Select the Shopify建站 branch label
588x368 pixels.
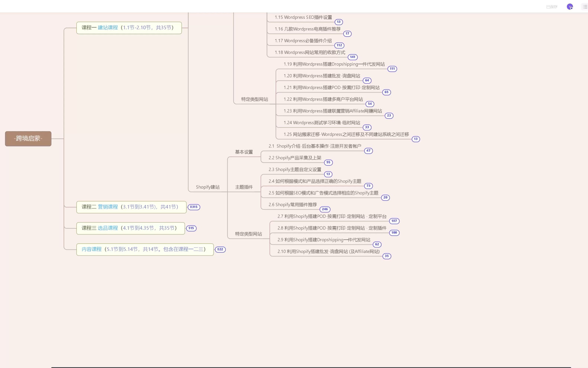(x=207, y=187)
